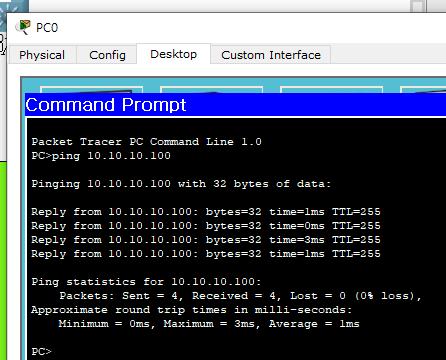The image size is (446, 360).
Task: Click 'Ping statistics for 10.10.10.100:' line
Action: (x=146, y=282)
